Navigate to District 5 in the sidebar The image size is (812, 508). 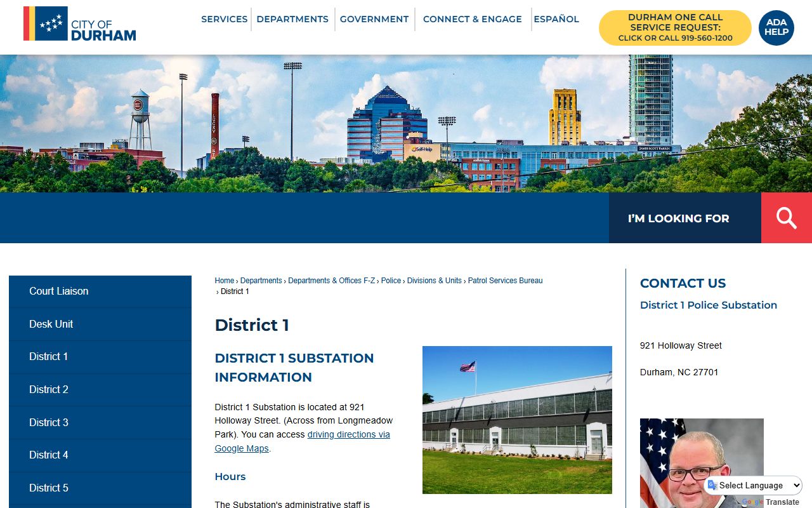click(49, 488)
